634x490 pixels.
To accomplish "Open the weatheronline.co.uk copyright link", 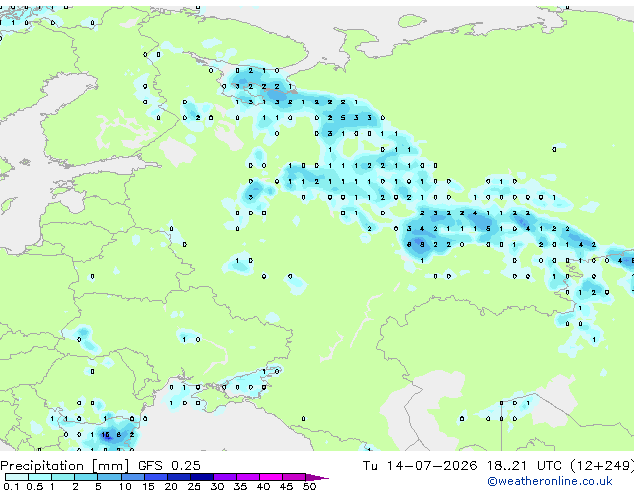I will pyautogui.click(x=550, y=481).
